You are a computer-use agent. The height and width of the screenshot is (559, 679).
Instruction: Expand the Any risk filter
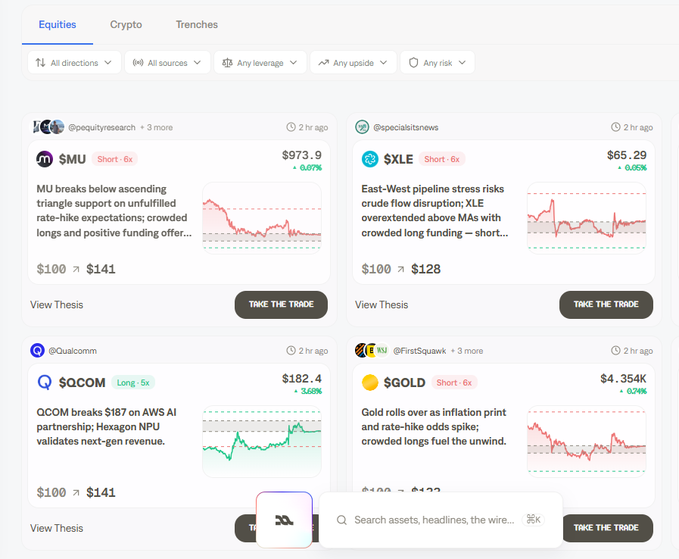(437, 63)
